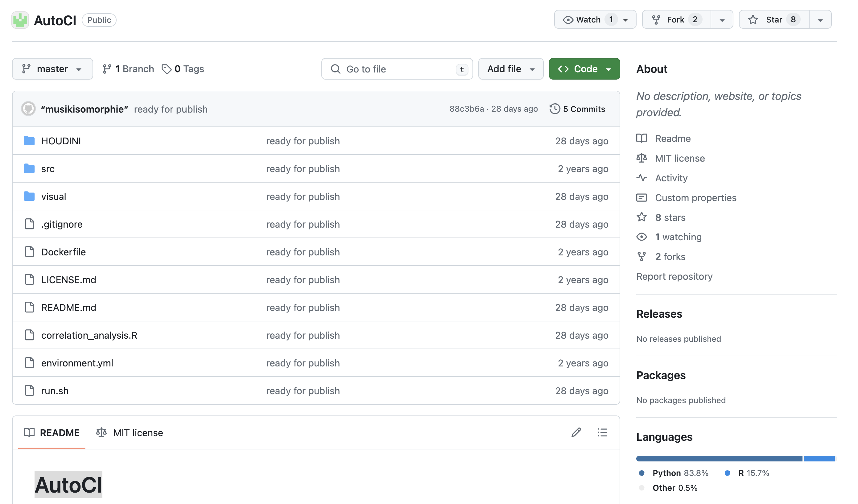
Task: Click the AutoCI repository avatar icon
Action: click(x=20, y=20)
